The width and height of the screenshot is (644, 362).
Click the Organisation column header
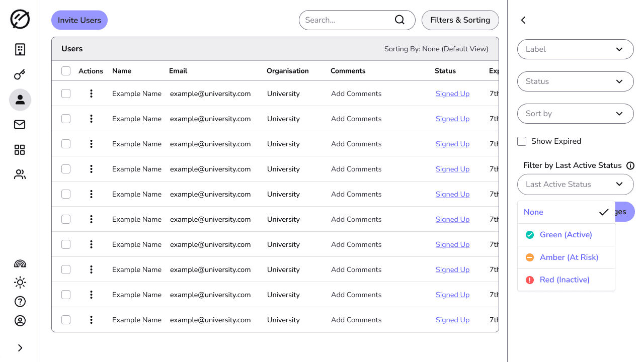(x=288, y=71)
